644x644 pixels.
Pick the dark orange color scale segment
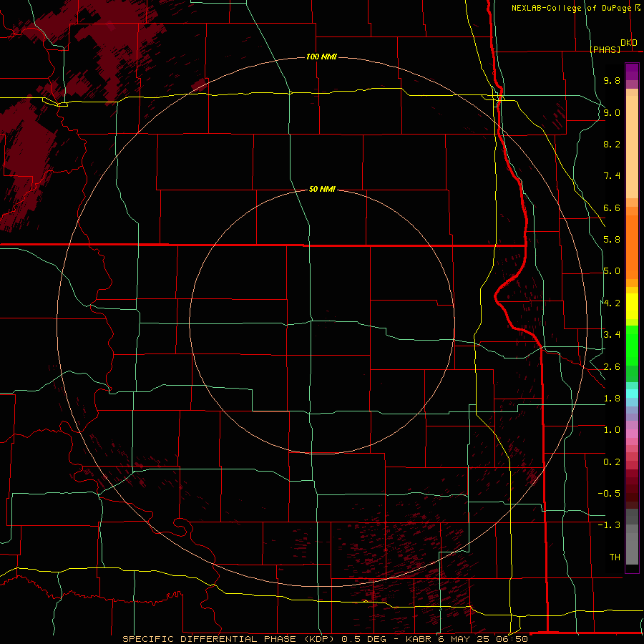click(x=632, y=248)
